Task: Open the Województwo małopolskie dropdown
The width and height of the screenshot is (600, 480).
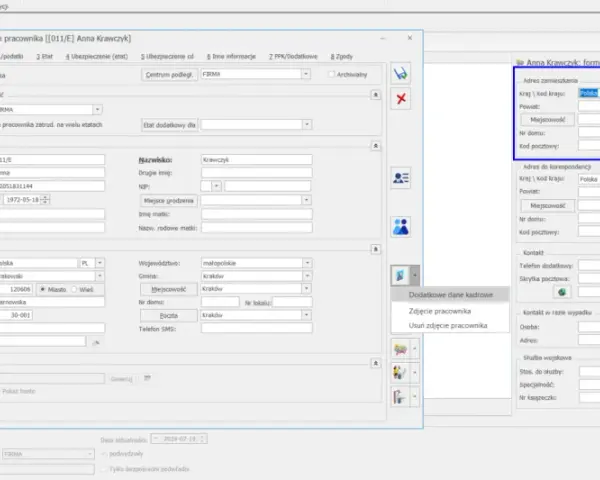Action: [x=307, y=263]
